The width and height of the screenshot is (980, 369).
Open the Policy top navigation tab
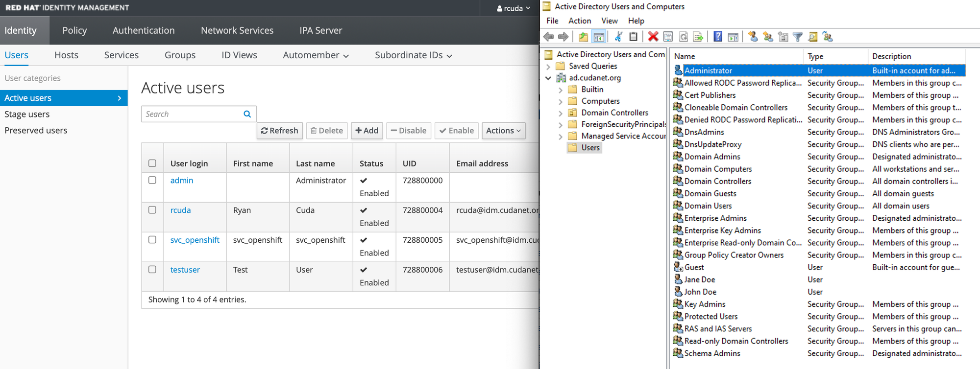click(74, 30)
